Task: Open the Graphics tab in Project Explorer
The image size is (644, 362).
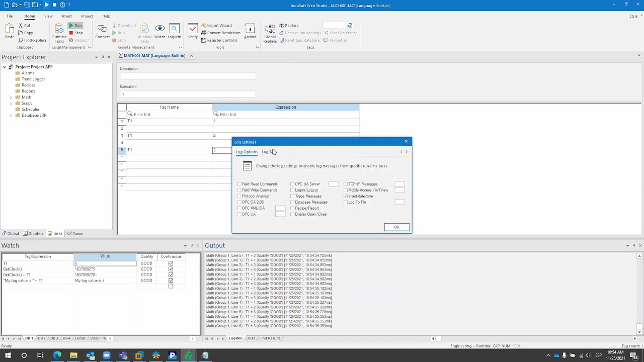Action: tap(33, 233)
